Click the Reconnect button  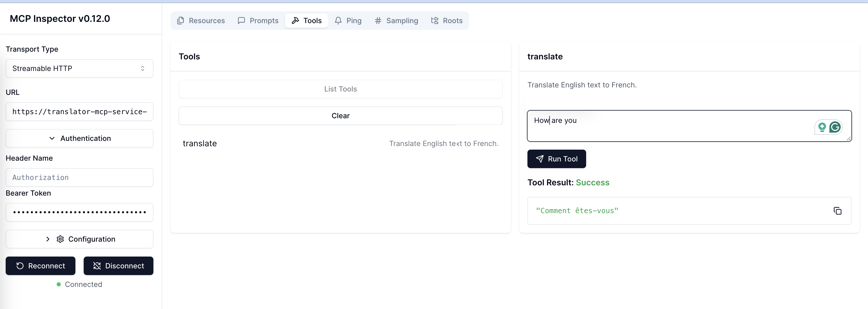(40, 266)
